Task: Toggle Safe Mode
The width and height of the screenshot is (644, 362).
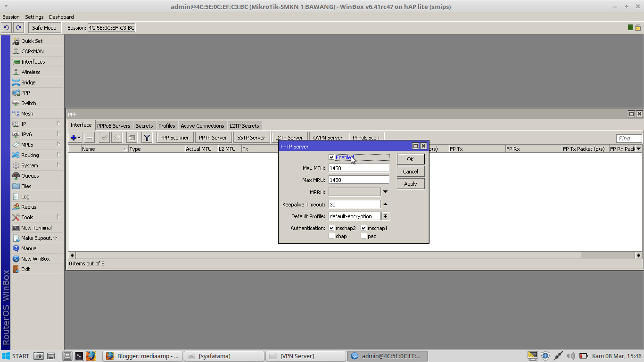Action: (44, 28)
